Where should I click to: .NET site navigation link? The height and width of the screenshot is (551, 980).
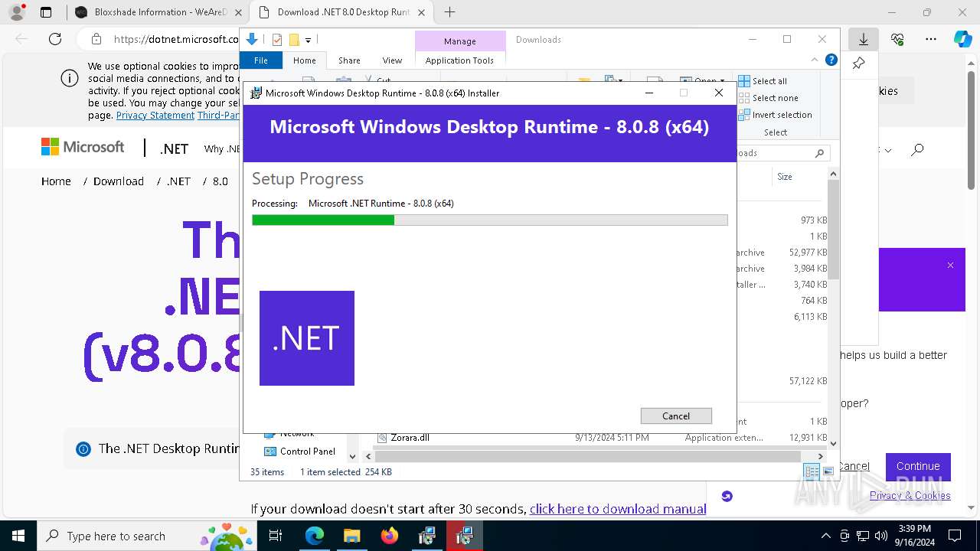coord(174,148)
